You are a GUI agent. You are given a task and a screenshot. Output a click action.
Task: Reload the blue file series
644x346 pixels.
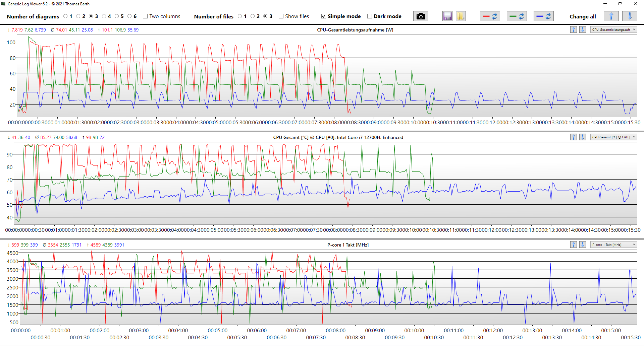coord(543,16)
